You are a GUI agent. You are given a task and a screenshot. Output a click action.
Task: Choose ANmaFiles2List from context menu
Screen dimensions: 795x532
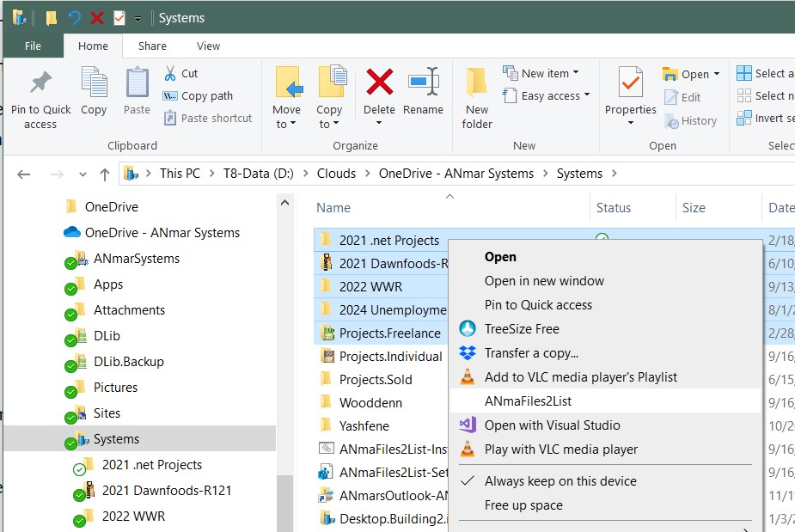coord(528,401)
